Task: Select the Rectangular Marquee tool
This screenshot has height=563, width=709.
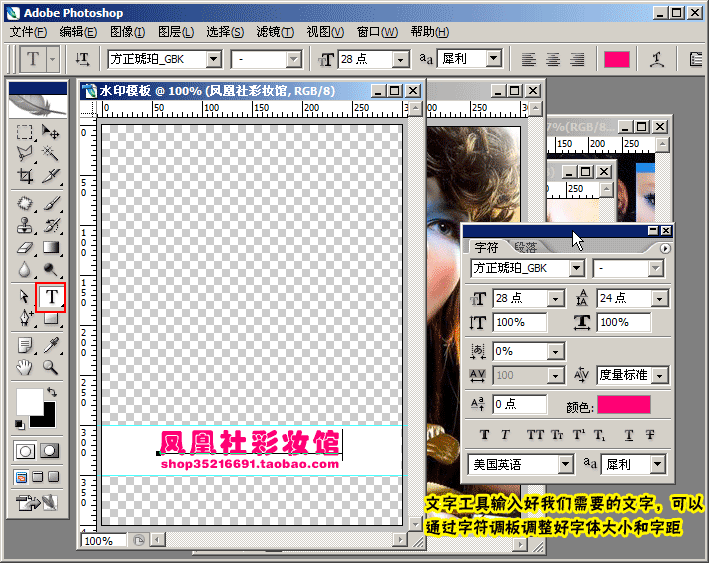Action: 24,132
